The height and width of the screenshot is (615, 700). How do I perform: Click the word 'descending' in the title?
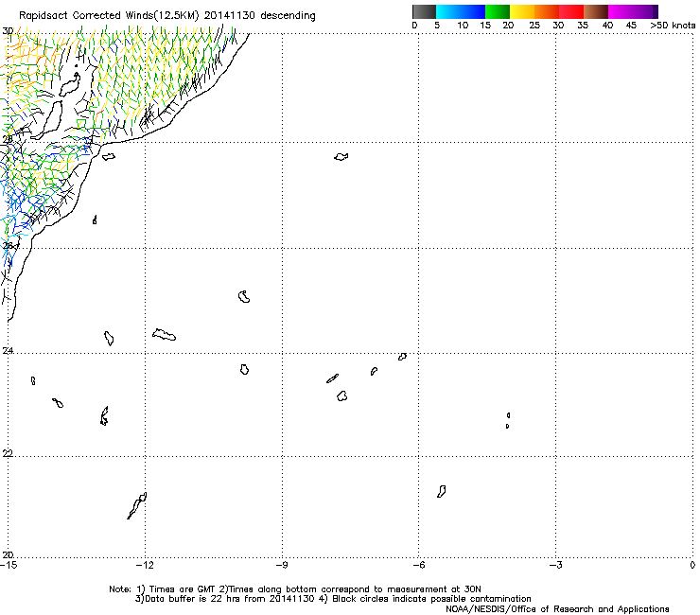click(x=288, y=16)
